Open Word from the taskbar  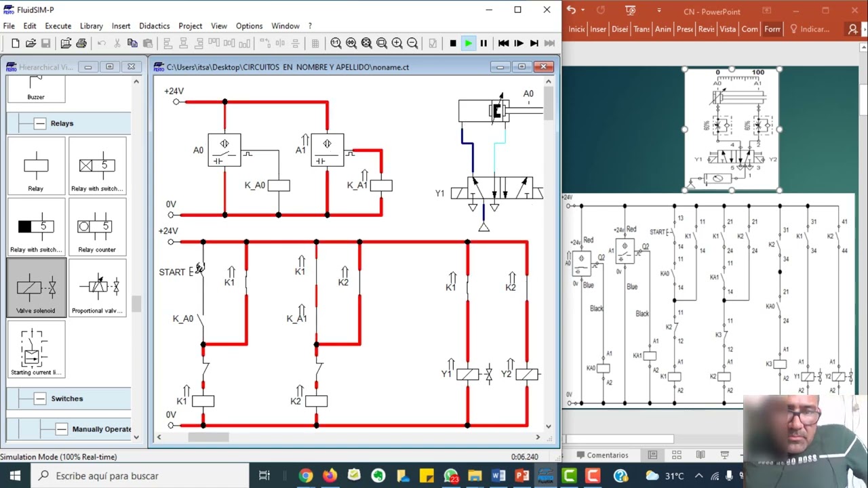pos(498,476)
